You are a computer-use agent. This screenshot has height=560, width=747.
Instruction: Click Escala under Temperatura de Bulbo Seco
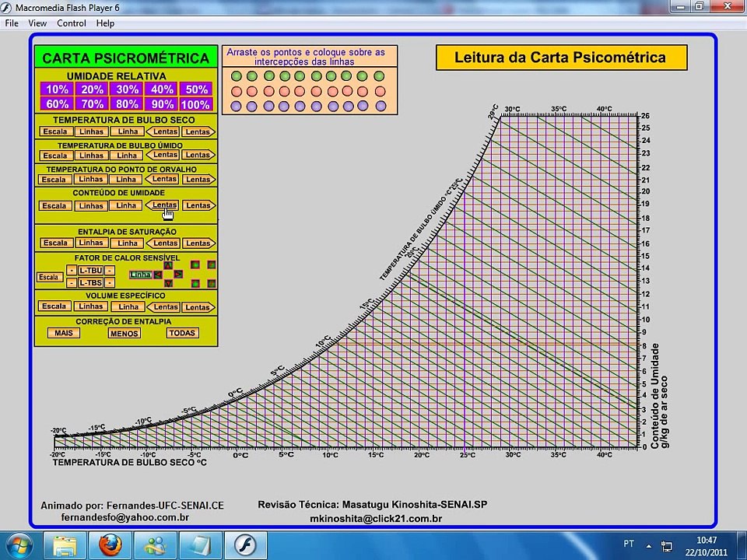(x=55, y=131)
